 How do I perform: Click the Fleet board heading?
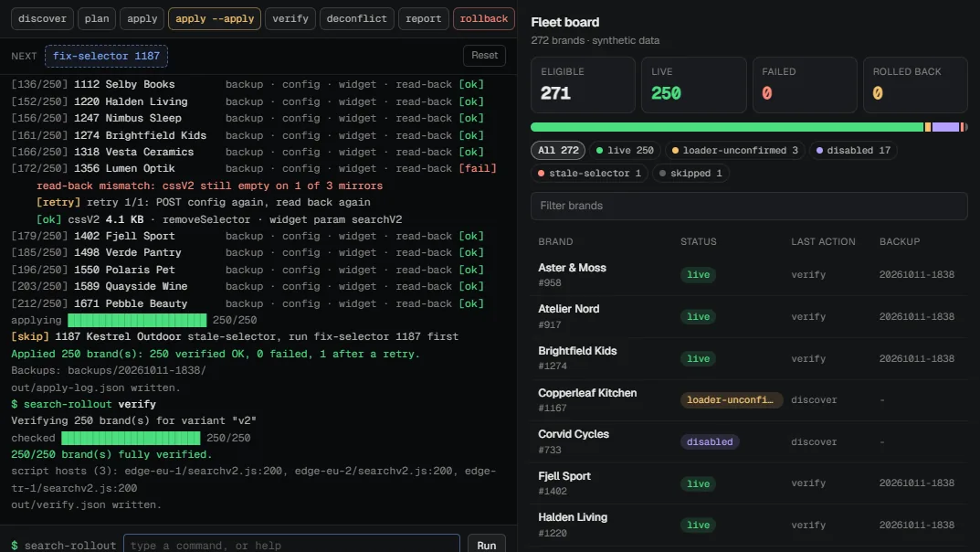(x=565, y=22)
